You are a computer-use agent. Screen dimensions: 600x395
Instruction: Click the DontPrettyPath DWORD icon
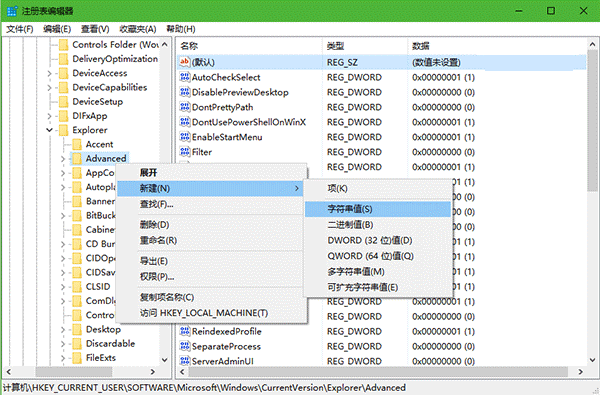185,107
